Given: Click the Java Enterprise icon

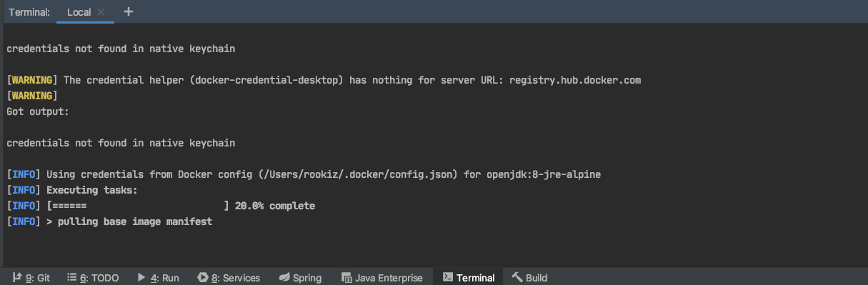Looking at the screenshot, I should pos(346,277).
